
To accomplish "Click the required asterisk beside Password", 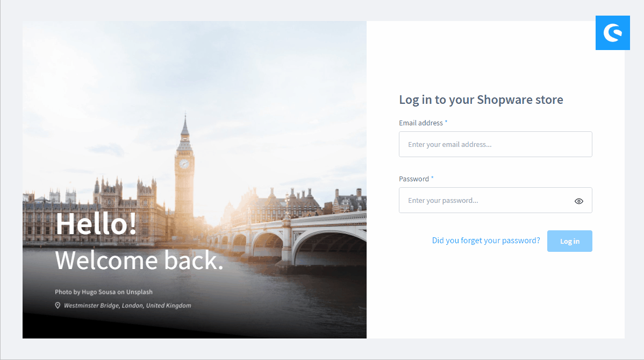I will coord(432,178).
